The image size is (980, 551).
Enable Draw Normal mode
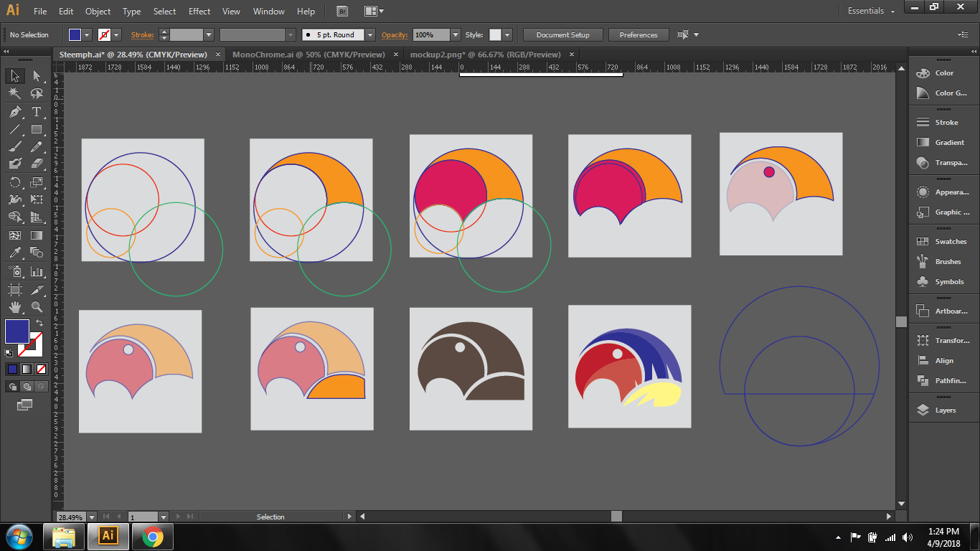coord(12,387)
